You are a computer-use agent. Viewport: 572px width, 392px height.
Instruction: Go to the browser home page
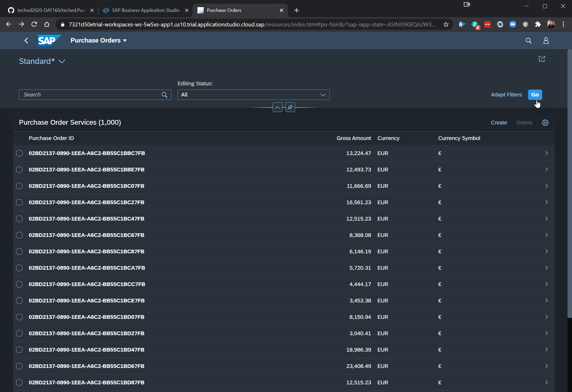[47, 24]
